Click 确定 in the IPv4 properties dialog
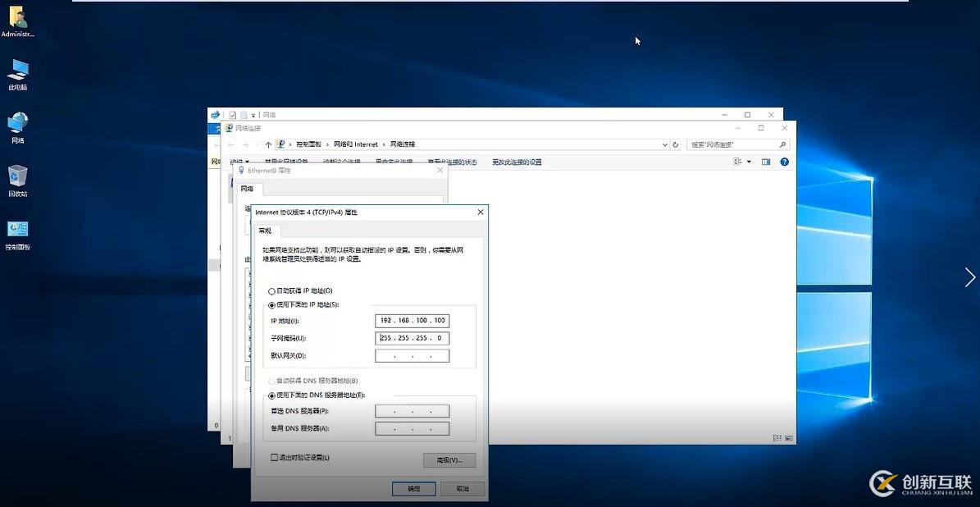Image resolution: width=980 pixels, height=507 pixels. (x=414, y=489)
